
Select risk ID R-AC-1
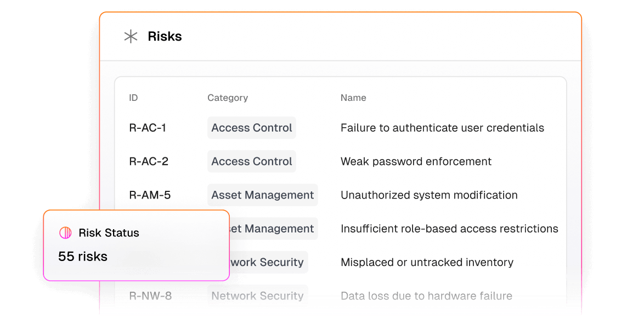tap(148, 128)
